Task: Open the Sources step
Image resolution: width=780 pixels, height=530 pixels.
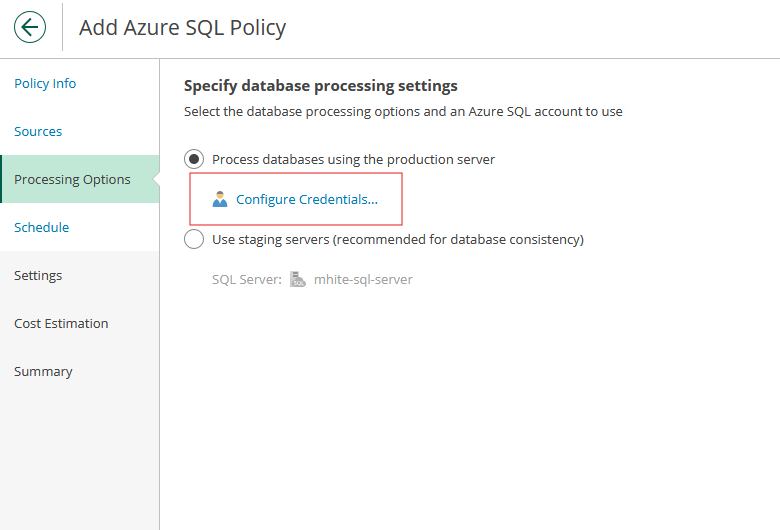Action: pyautogui.click(x=38, y=131)
